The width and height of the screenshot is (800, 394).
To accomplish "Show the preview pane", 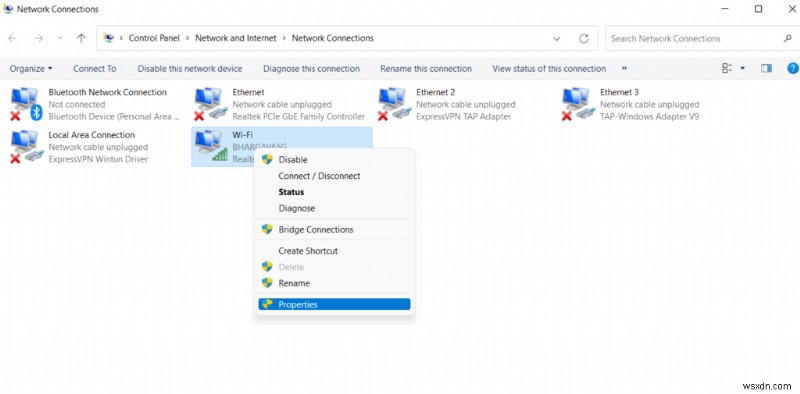I will tap(766, 68).
